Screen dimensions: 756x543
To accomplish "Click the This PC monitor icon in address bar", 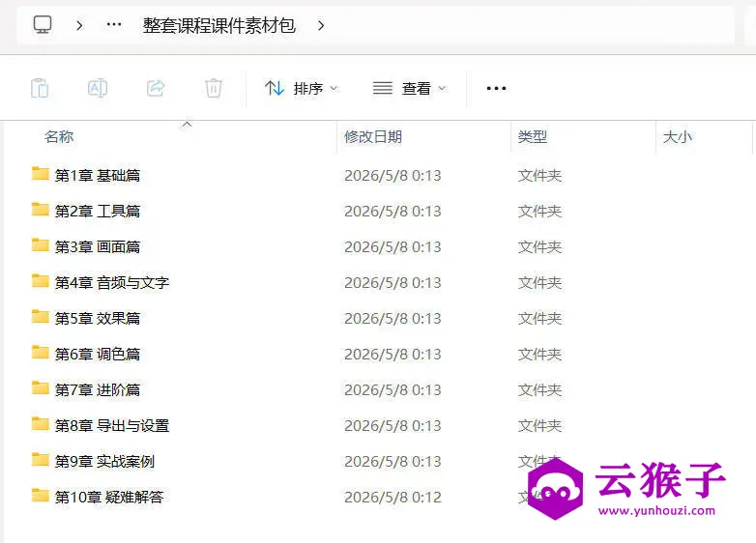I will click(x=43, y=24).
